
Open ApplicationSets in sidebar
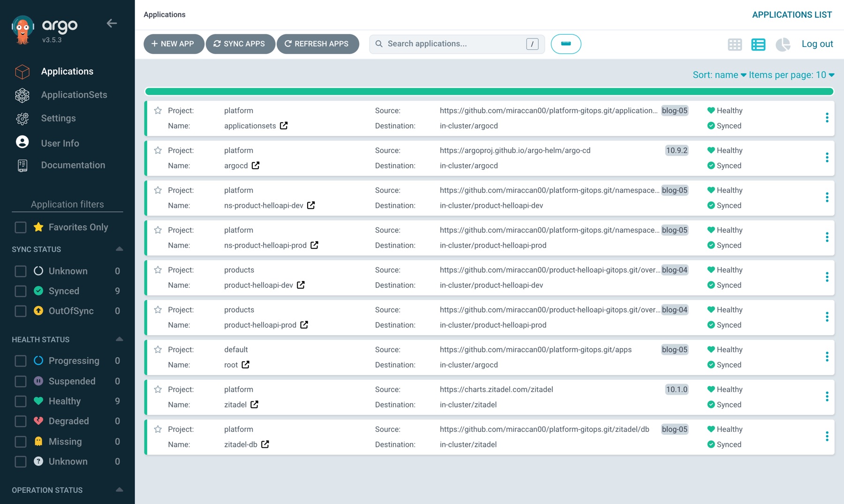[x=67, y=95]
